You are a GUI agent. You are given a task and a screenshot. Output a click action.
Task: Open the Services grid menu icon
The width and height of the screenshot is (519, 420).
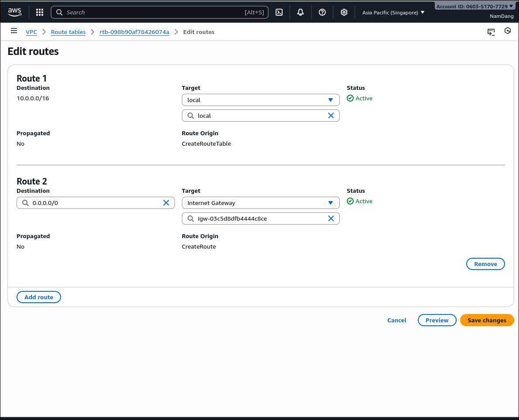40,12
